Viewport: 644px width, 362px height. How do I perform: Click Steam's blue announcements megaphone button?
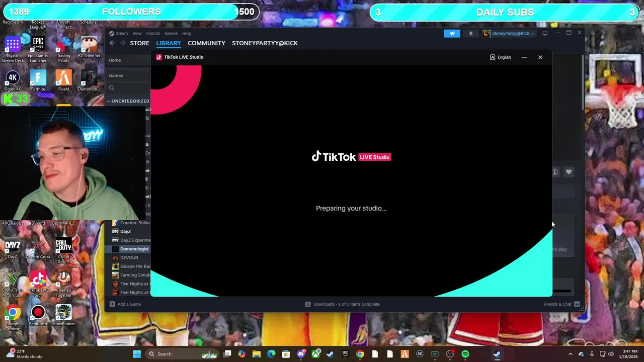(x=452, y=33)
